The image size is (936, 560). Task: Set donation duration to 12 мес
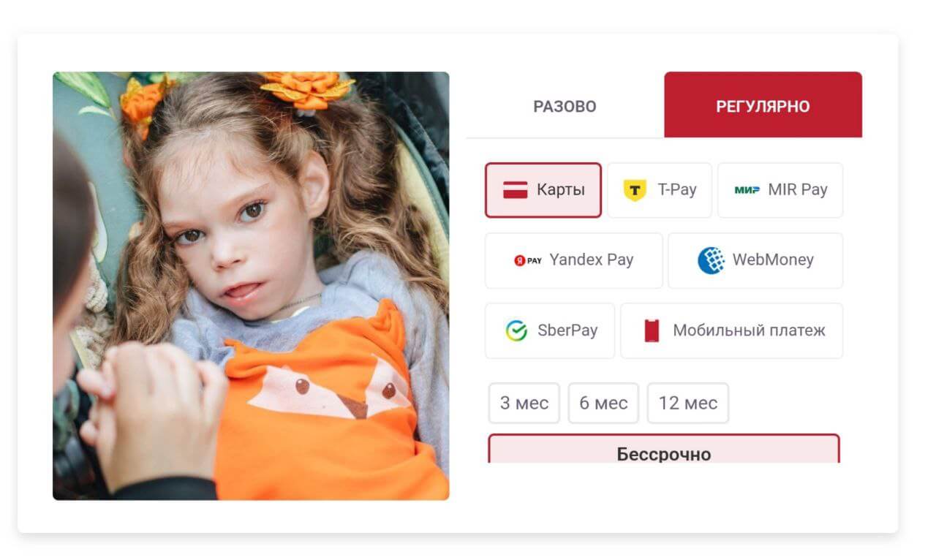tap(688, 403)
